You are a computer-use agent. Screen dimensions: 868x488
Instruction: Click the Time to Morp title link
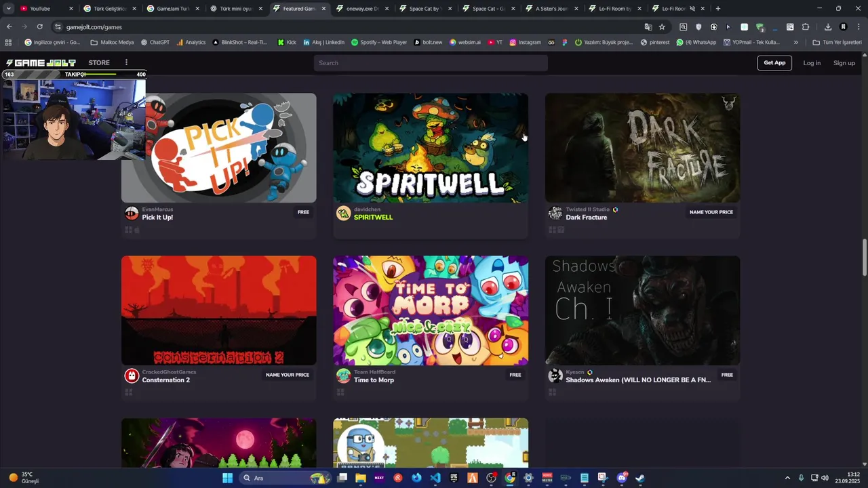point(374,380)
